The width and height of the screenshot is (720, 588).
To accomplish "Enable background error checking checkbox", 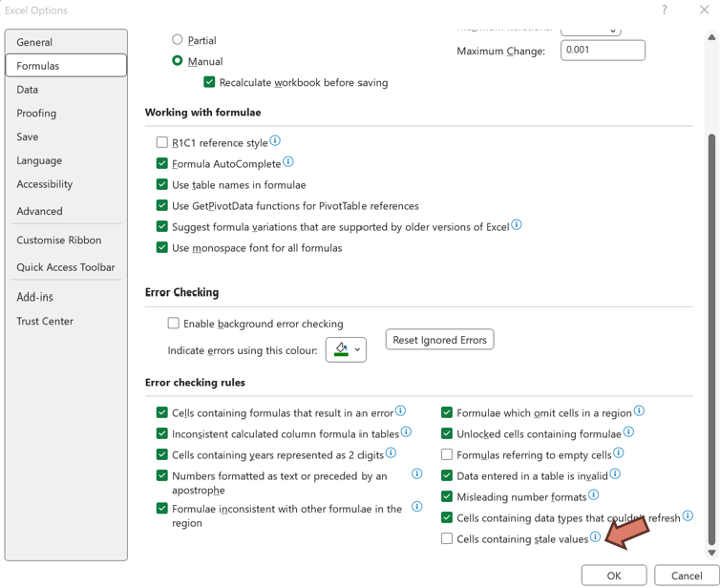I will coord(174,324).
